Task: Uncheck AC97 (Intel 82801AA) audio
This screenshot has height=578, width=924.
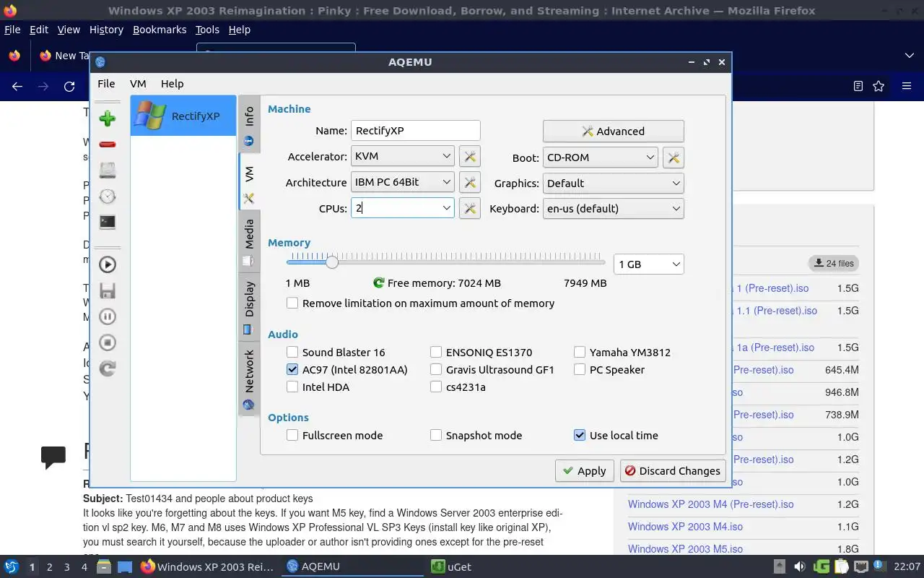Action: click(x=292, y=370)
